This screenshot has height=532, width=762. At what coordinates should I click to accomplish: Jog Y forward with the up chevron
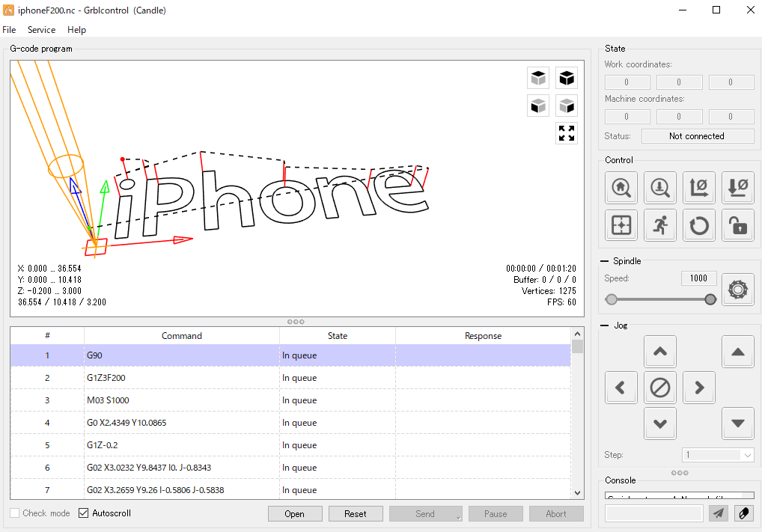click(x=660, y=351)
